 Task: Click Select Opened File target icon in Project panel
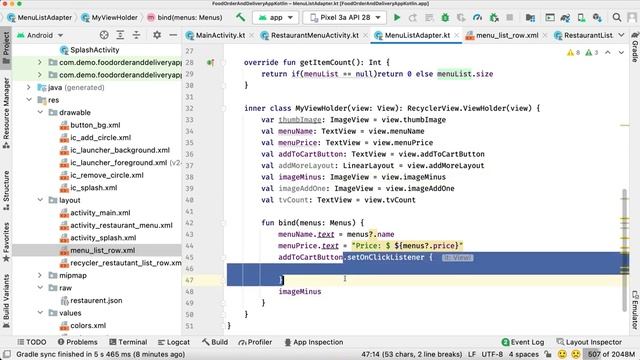click(x=104, y=35)
